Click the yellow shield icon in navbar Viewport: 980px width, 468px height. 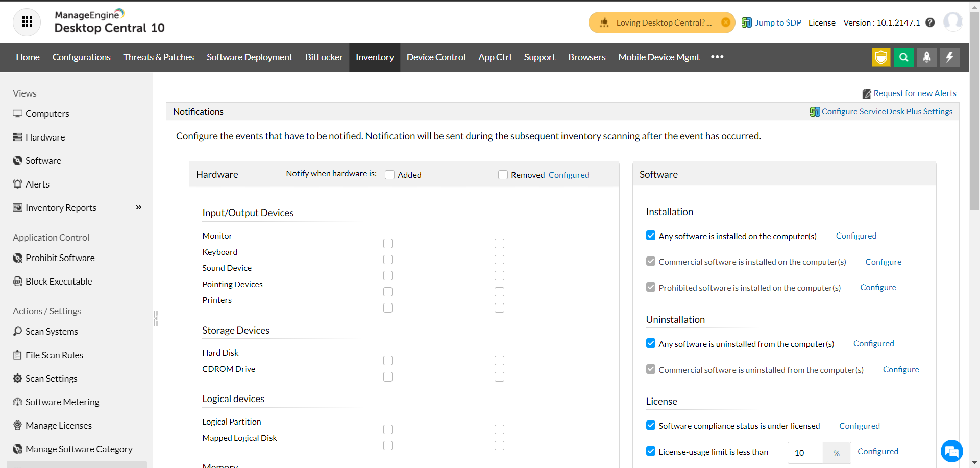881,57
